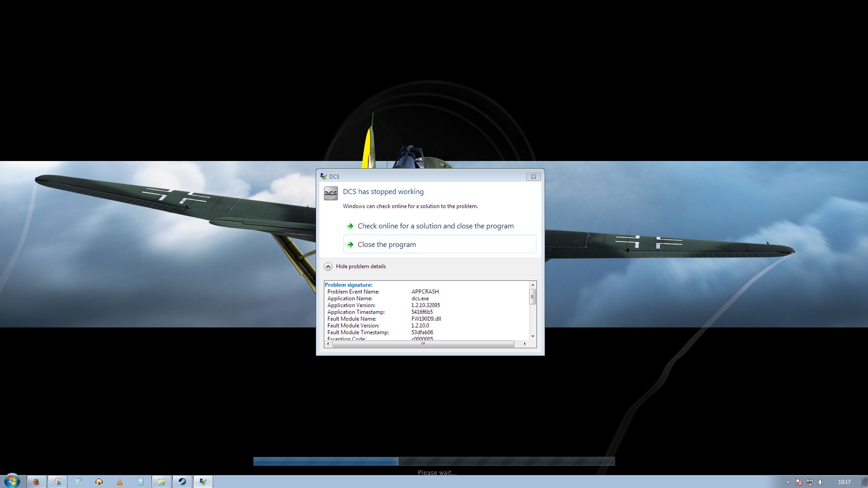The height and width of the screenshot is (488, 868).
Task: Click fault module timestamp 53dfab06
Action: pyautogui.click(x=422, y=332)
